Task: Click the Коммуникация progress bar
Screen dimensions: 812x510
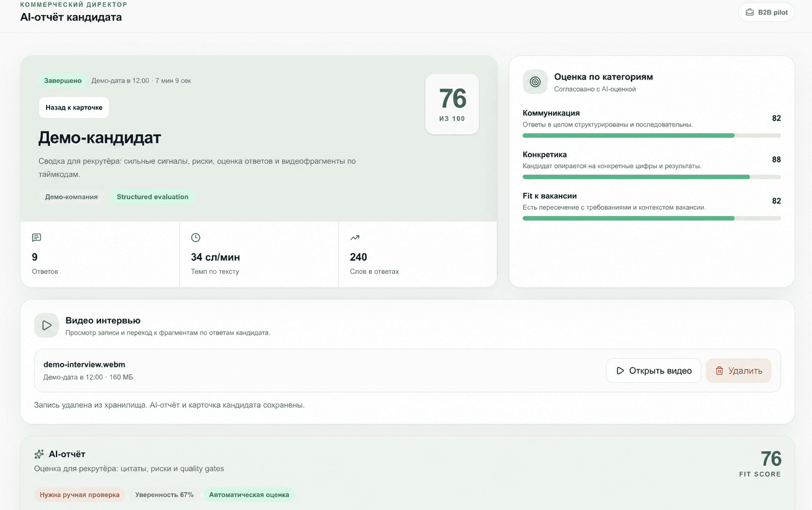Action: point(651,135)
